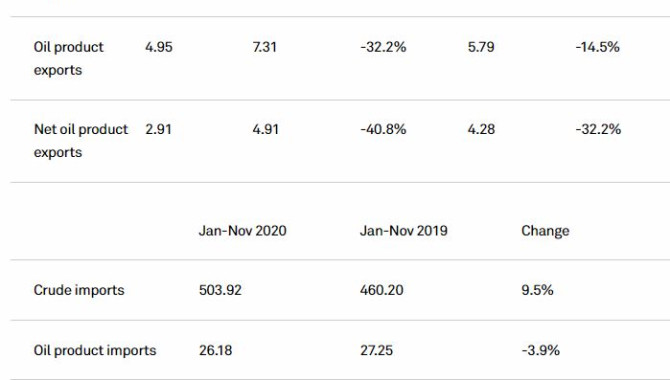
Task: Click the Change column header
Action: (545, 231)
